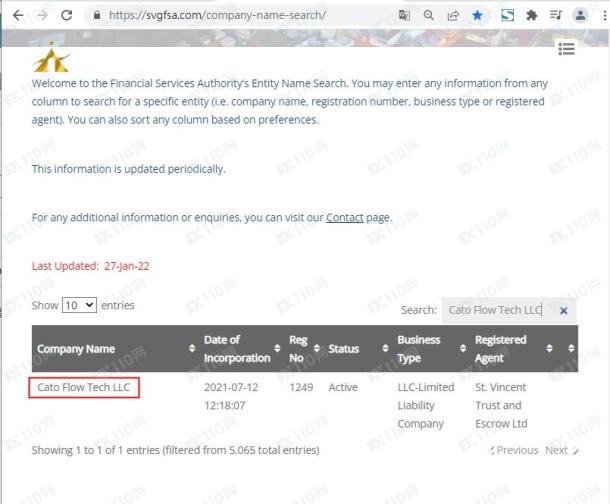610x504 pixels.
Task: Open the extensions puzzle piece menu
Action: 531,15
